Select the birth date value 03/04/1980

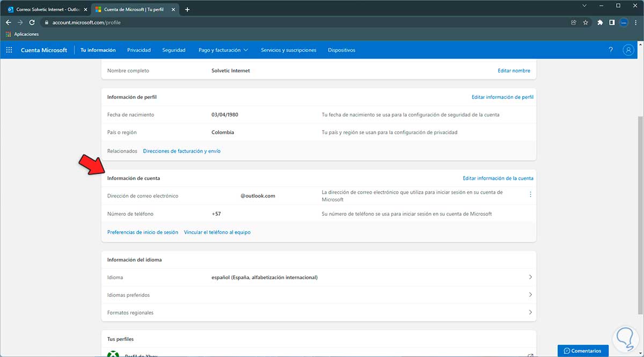pyautogui.click(x=225, y=114)
